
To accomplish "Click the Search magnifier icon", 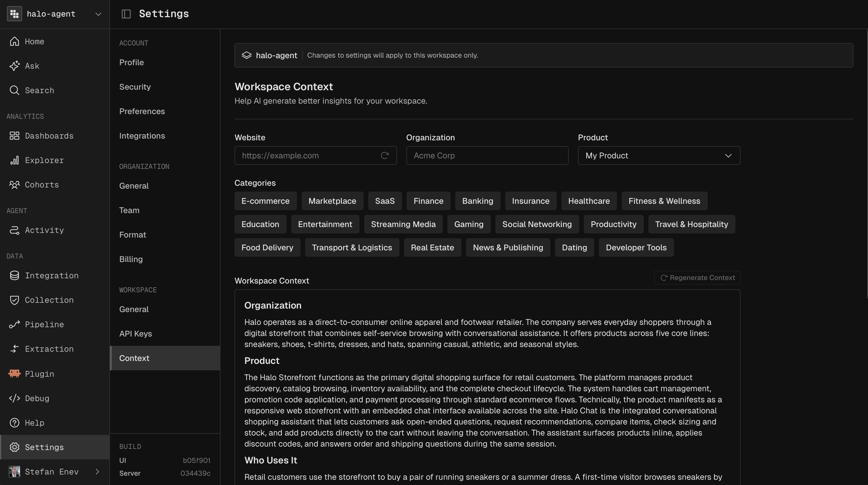I will 14,90.
